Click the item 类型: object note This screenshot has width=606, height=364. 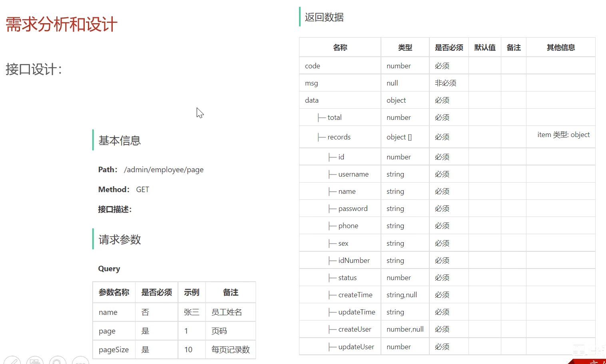coord(563,135)
